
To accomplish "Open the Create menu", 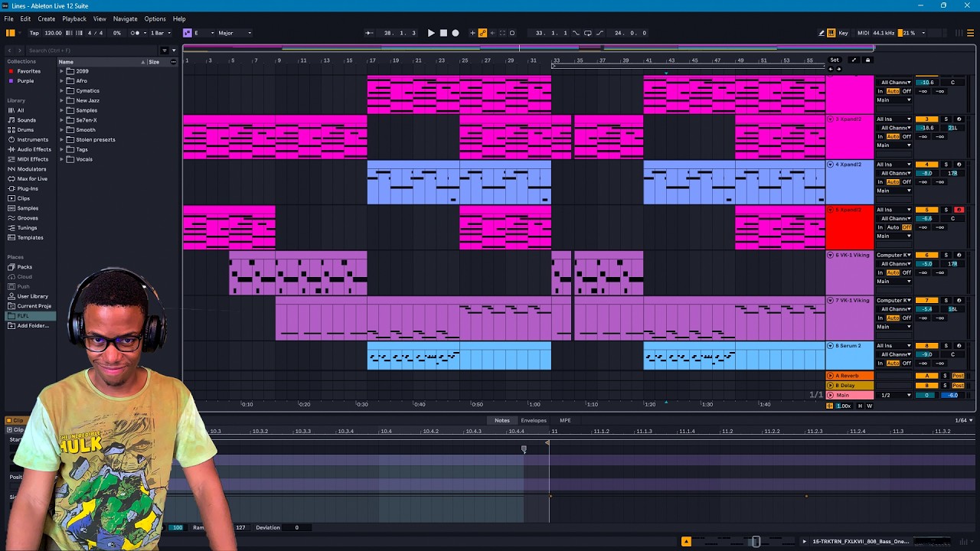I will (47, 19).
